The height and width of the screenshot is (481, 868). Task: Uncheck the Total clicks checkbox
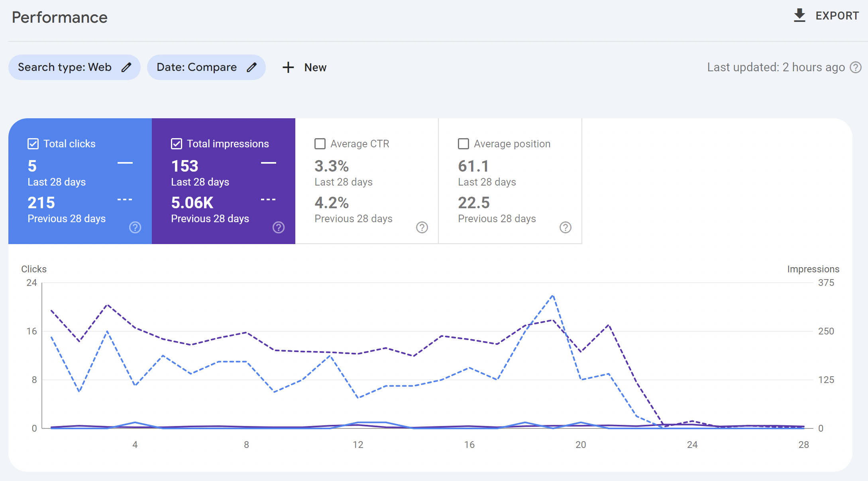pos(33,144)
